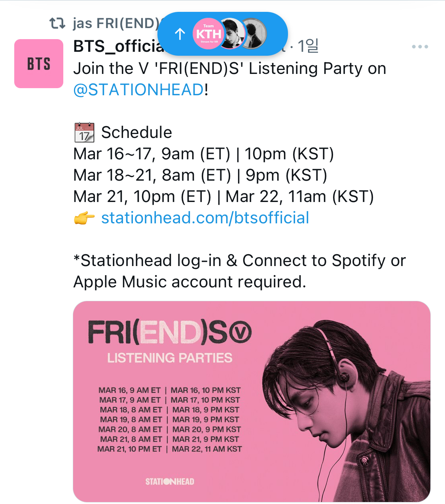Open retweeter jas FRI(END)S profile
Viewport: 445px width, 504px height.
116,24
